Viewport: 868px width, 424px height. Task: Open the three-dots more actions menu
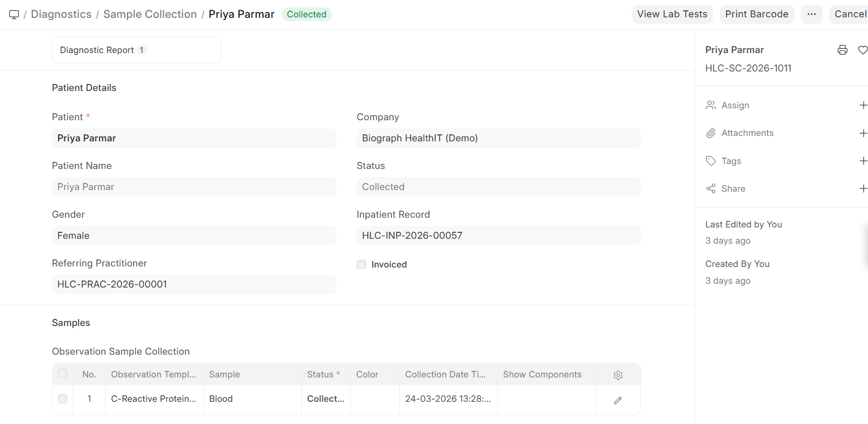811,14
